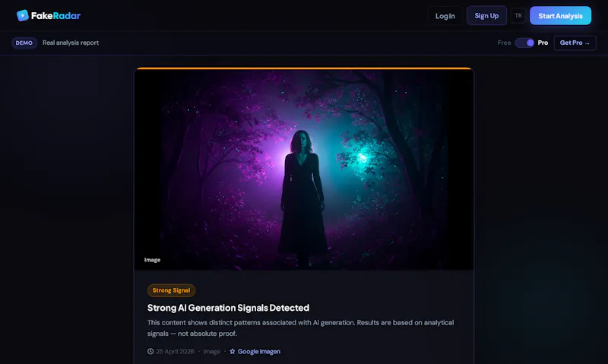Click the DEMO badge
Image resolution: width=608 pixels, height=364 pixels.
[24, 43]
